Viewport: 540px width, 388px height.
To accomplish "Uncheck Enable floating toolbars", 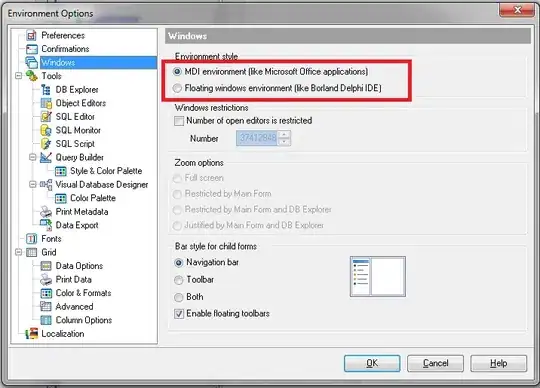I will point(179,314).
